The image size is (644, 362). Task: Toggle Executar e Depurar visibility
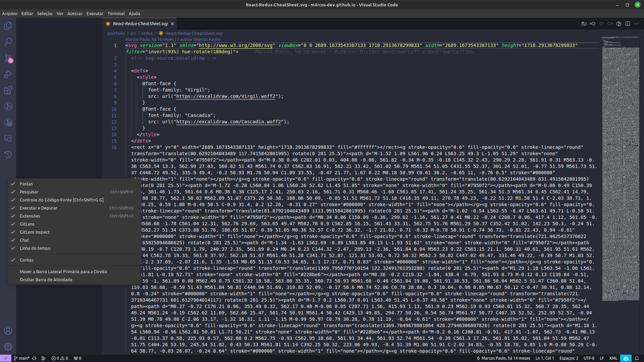coord(74,208)
